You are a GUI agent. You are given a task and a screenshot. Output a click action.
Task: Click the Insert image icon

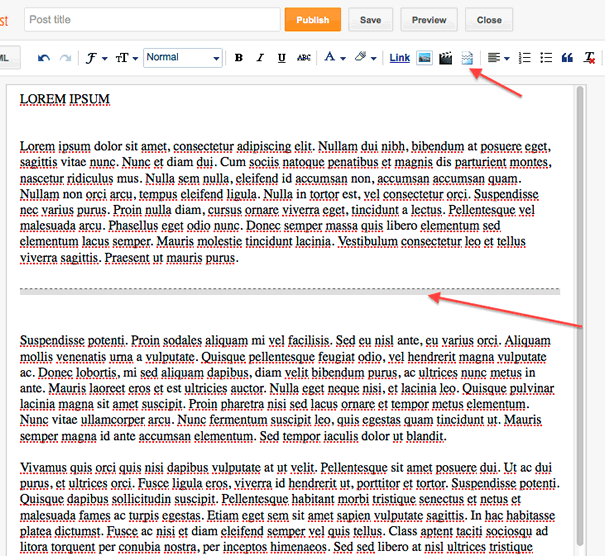click(x=424, y=58)
